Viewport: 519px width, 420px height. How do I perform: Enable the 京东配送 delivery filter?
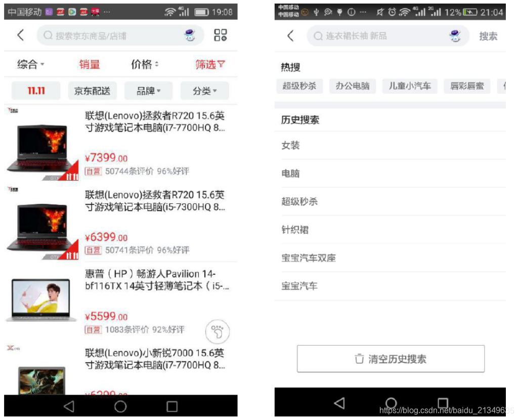(93, 91)
